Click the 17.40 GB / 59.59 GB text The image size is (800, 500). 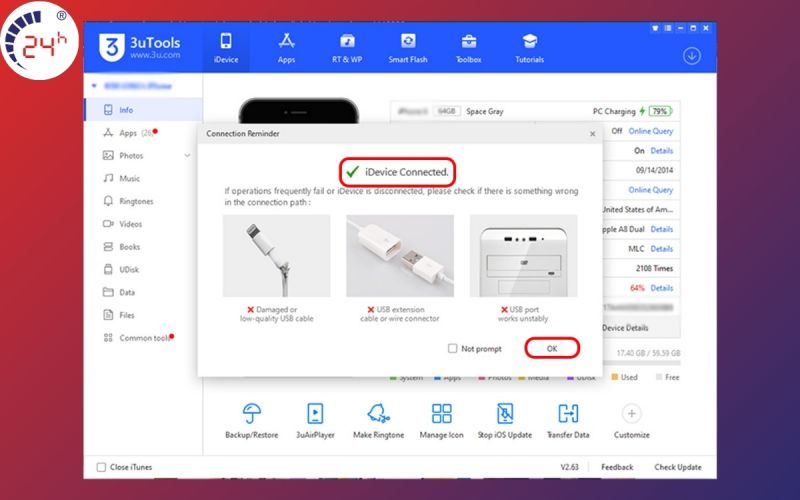pyautogui.click(x=648, y=353)
